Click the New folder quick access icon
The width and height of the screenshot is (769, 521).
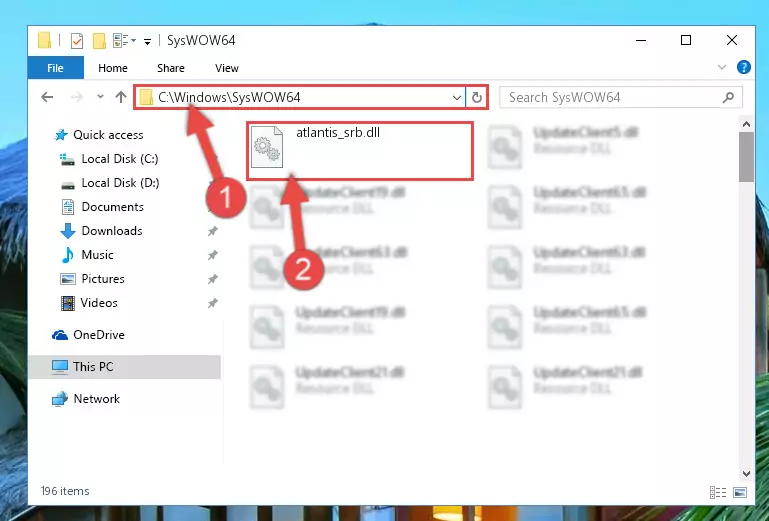(99, 41)
